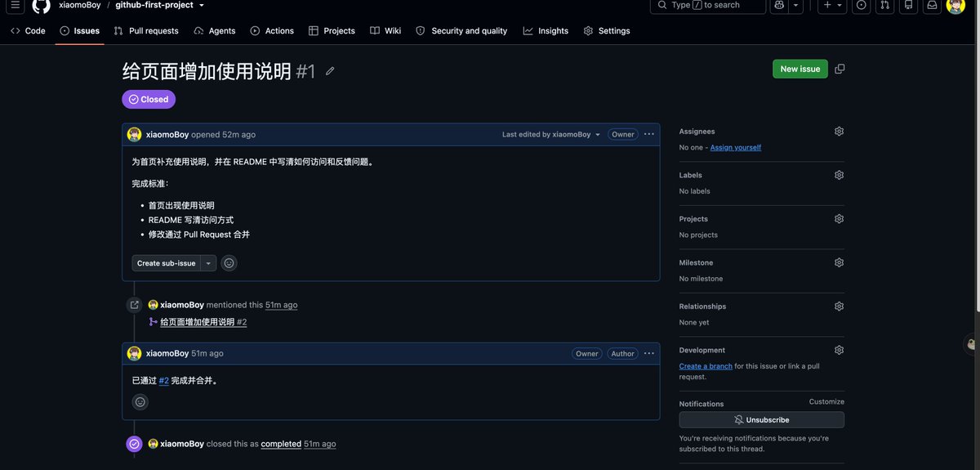Screen dimensions: 980x470
Task: Click xiaomoBoy name in closed event line
Action: coord(182,444)
